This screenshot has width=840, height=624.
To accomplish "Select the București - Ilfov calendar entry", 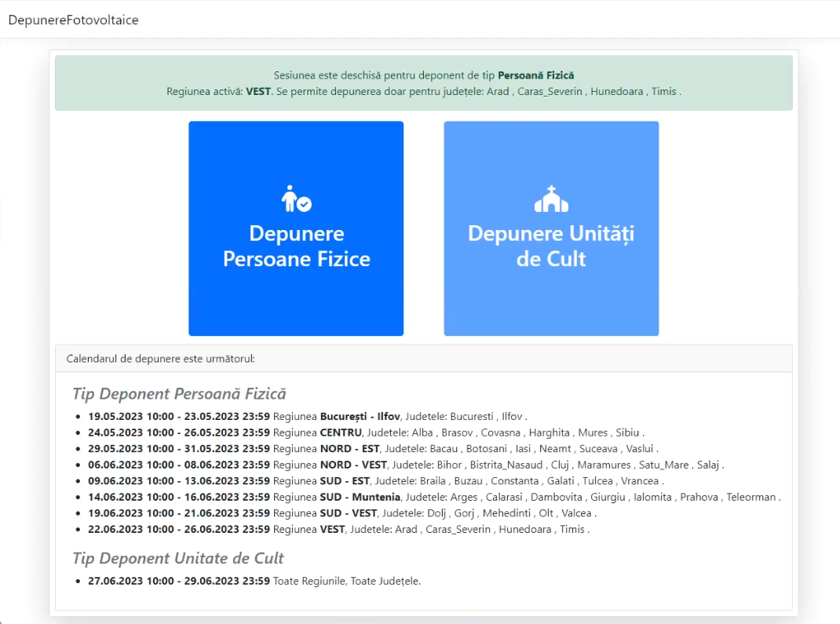I will (307, 416).
